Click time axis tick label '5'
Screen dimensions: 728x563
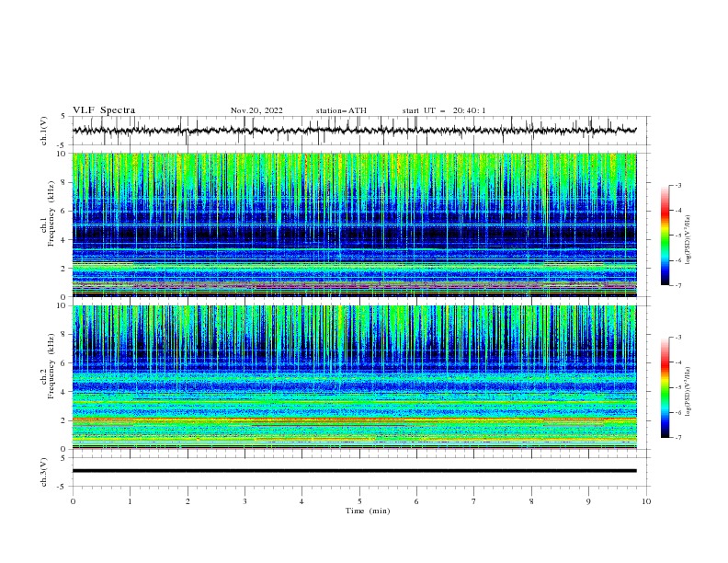[359, 501]
